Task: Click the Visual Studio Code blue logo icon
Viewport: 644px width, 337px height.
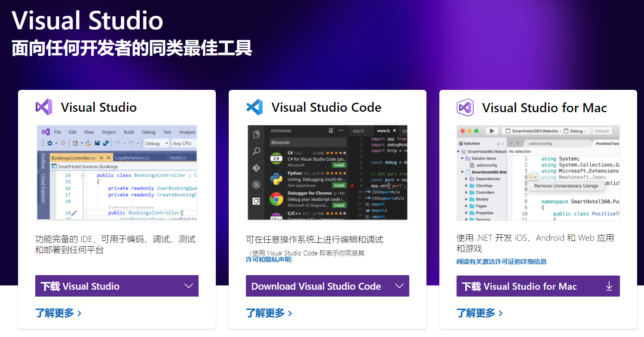Action: [255, 107]
